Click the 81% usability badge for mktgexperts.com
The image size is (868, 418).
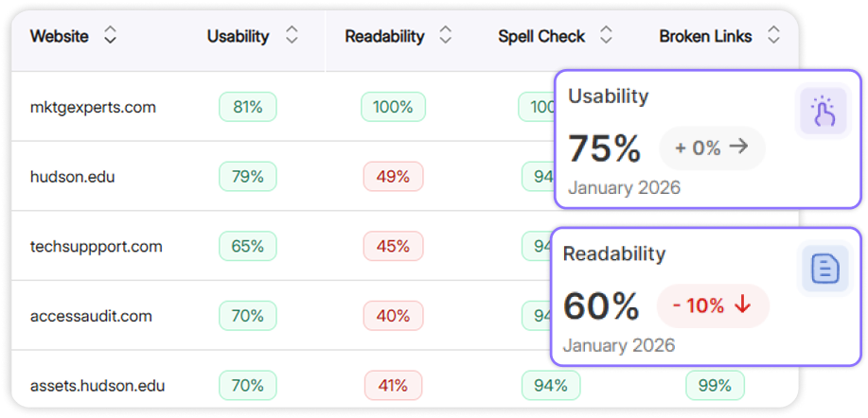(247, 107)
